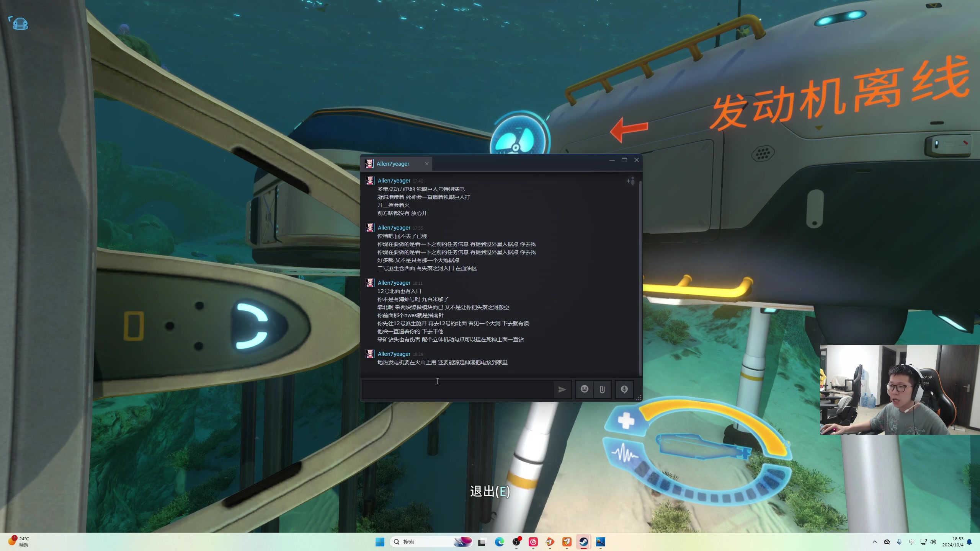The image size is (980, 551).
Task: Click the message about '地热发电机要在火山上用'
Action: [442, 362]
